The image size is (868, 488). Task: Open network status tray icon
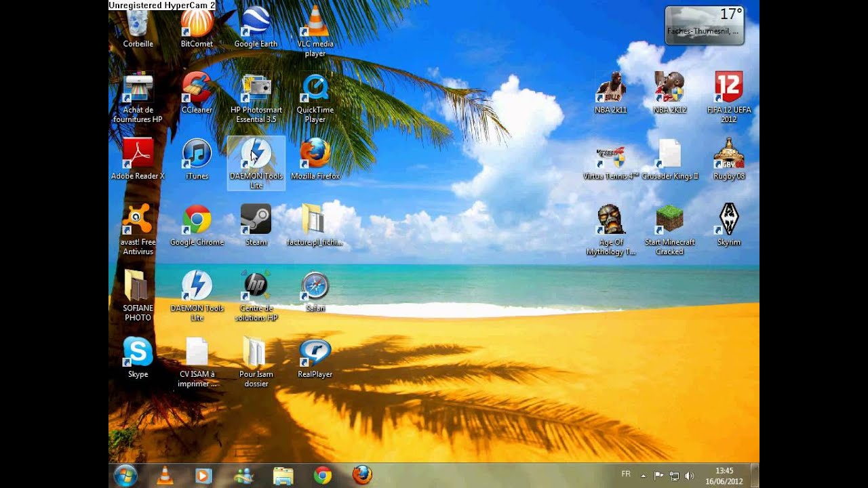tap(675, 476)
